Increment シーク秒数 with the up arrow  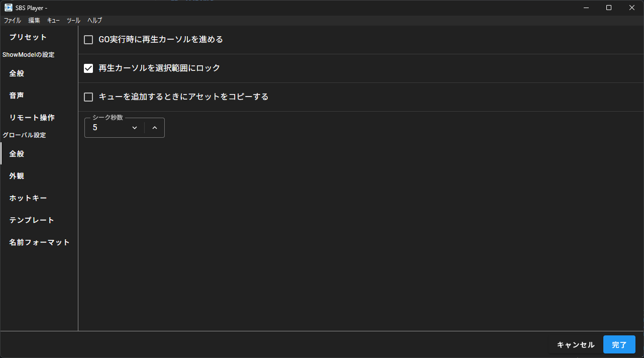tap(155, 127)
